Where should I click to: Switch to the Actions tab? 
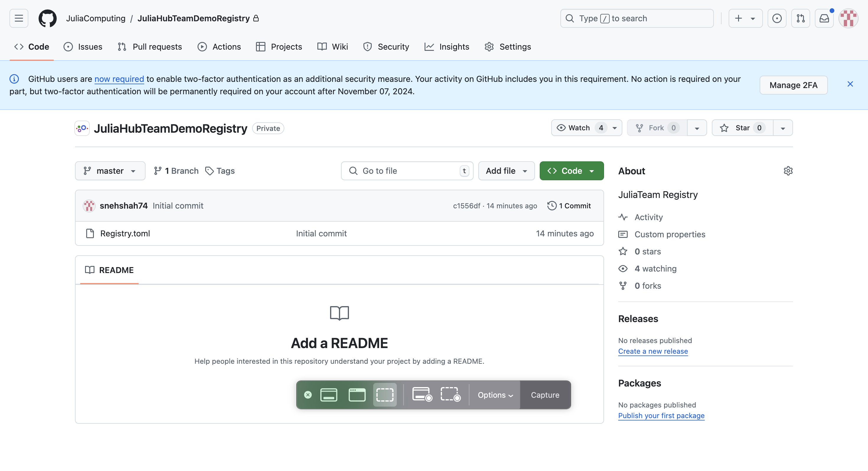219,46
